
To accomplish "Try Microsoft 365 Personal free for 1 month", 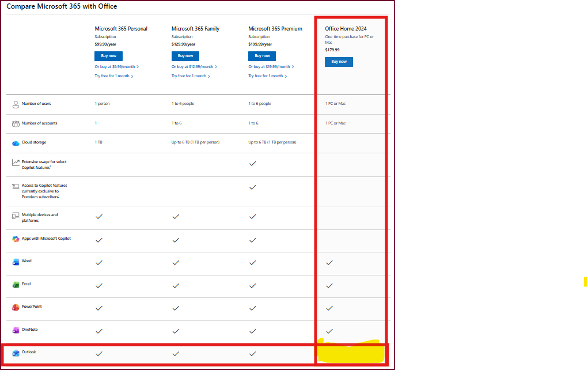I will [x=113, y=76].
